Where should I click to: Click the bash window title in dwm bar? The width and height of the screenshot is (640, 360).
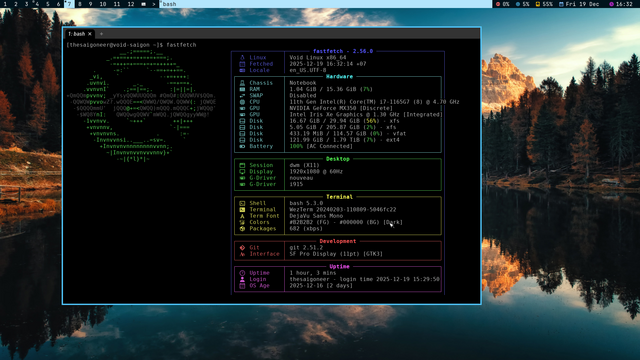click(169, 4)
